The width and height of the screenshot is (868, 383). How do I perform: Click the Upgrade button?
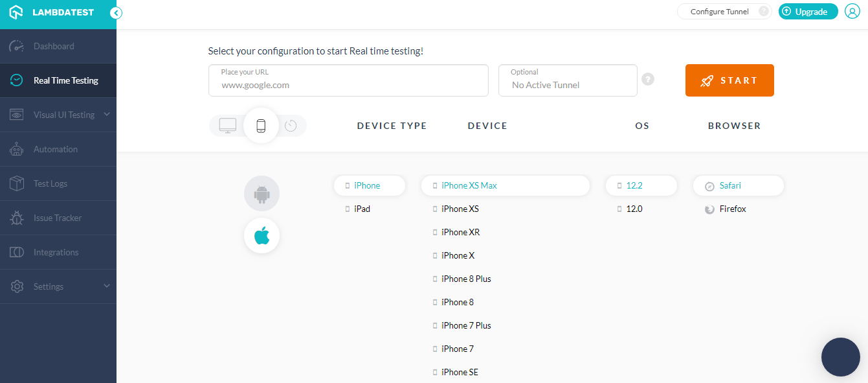tap(808, 11)
